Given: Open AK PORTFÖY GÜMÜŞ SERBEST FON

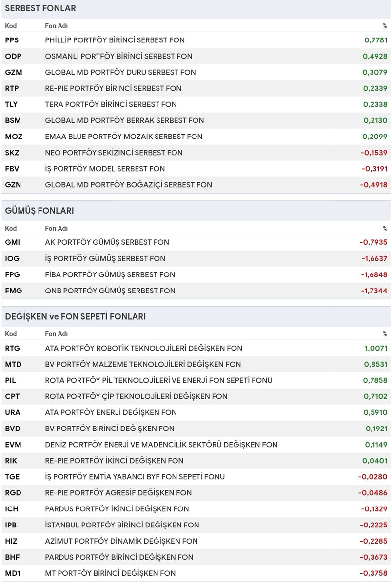Looking at the screenshot, I should click(x=107, y=242).
